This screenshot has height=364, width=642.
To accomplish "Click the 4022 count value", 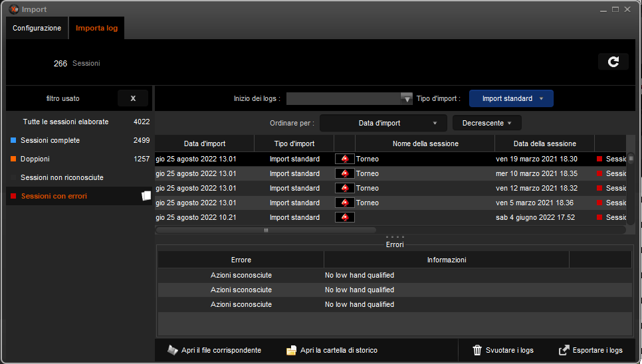I will click(142, 122).
